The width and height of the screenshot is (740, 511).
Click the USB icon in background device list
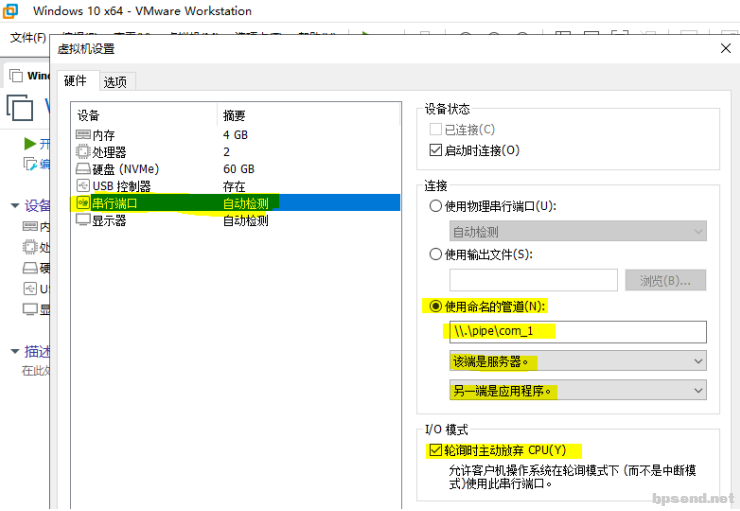pyautogui.click(x=30, y=288)
